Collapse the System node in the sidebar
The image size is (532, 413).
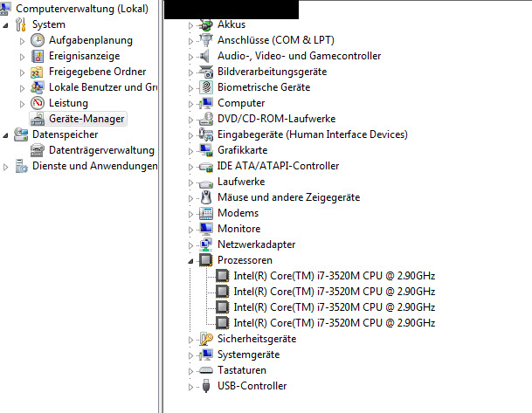pyautogui.click(x=5, y=25)
